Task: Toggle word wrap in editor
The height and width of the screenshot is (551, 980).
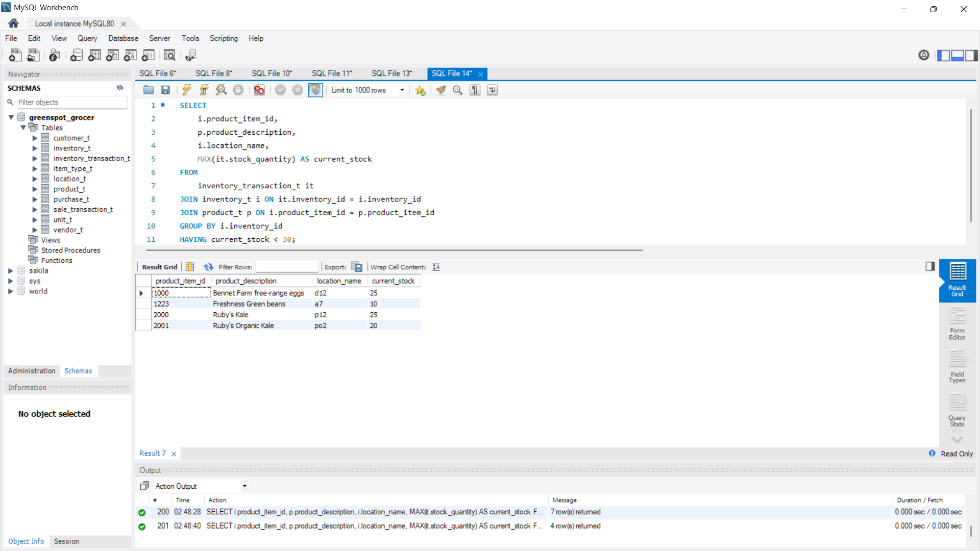Action: pos(492,90)
